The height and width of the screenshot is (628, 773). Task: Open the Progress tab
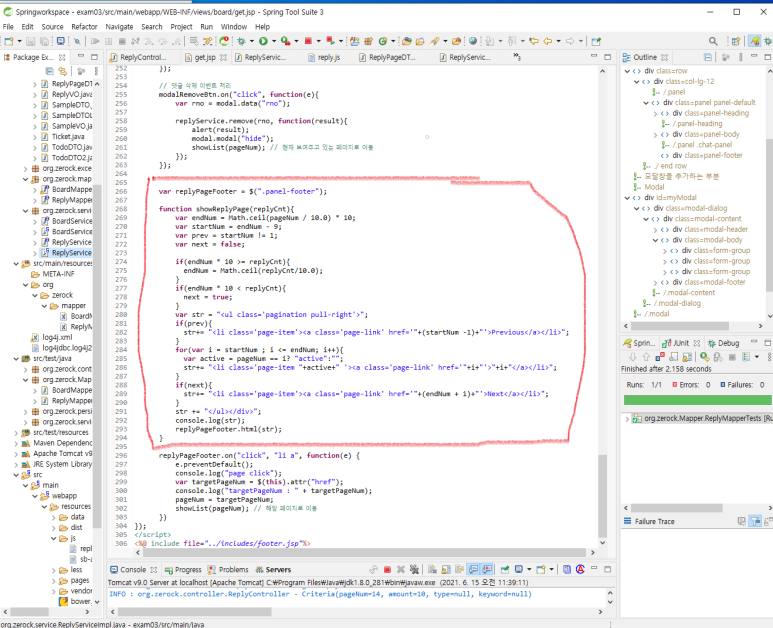[x=183, y=569]
